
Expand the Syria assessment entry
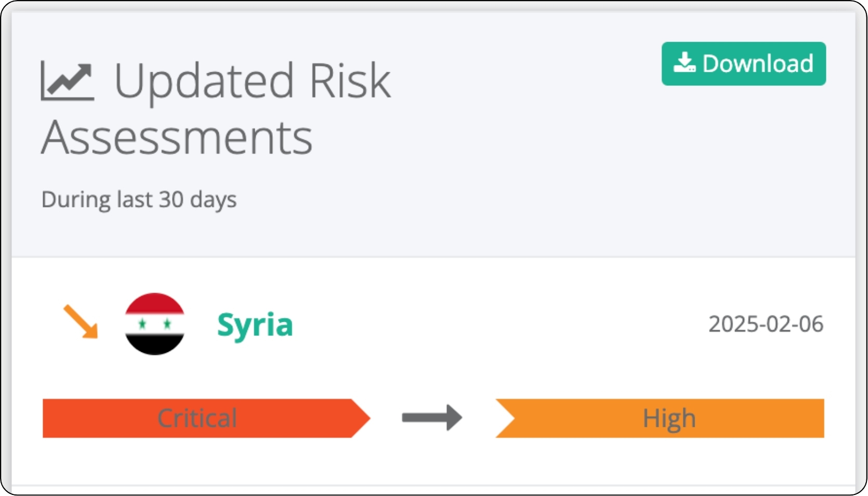pyautogui.click(x=255, y=323)
